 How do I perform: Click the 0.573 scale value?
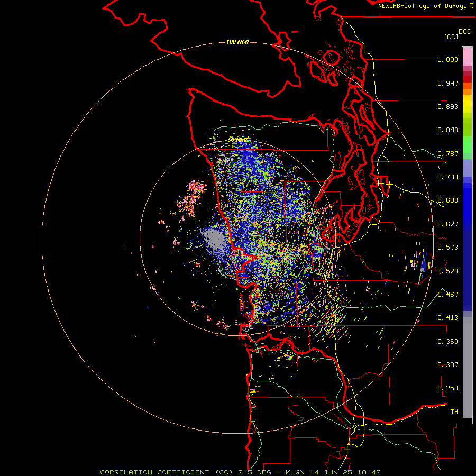[x=448, y=248]
